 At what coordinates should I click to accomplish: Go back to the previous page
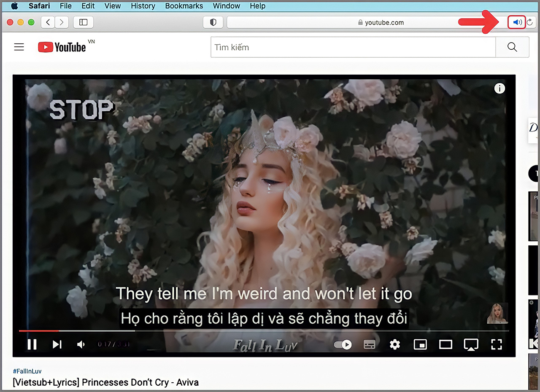(x=48, y=22)
